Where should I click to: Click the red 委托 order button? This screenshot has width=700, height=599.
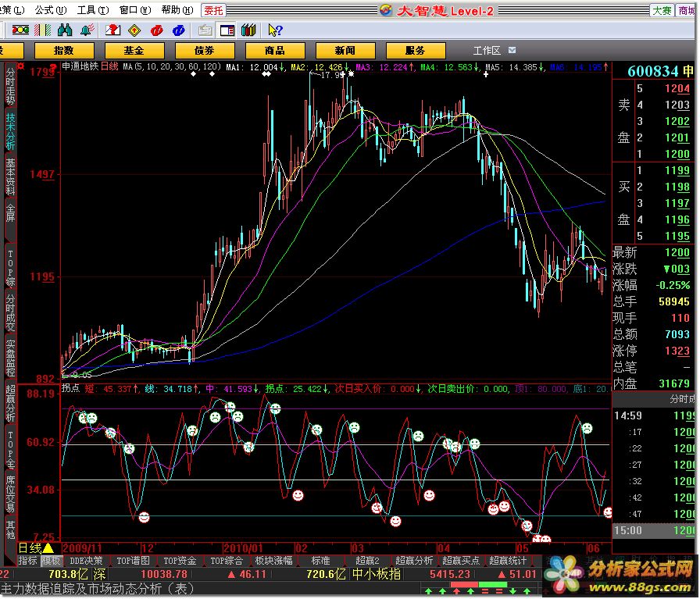coord(213,10)
